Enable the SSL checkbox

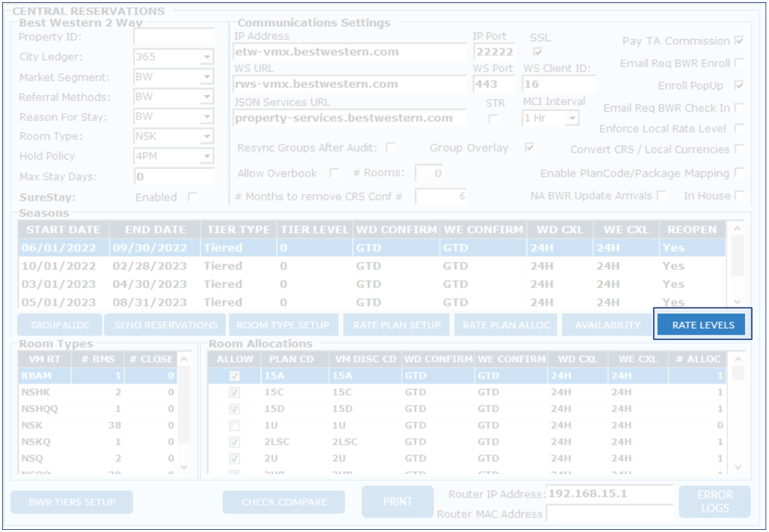click(538, 52)
